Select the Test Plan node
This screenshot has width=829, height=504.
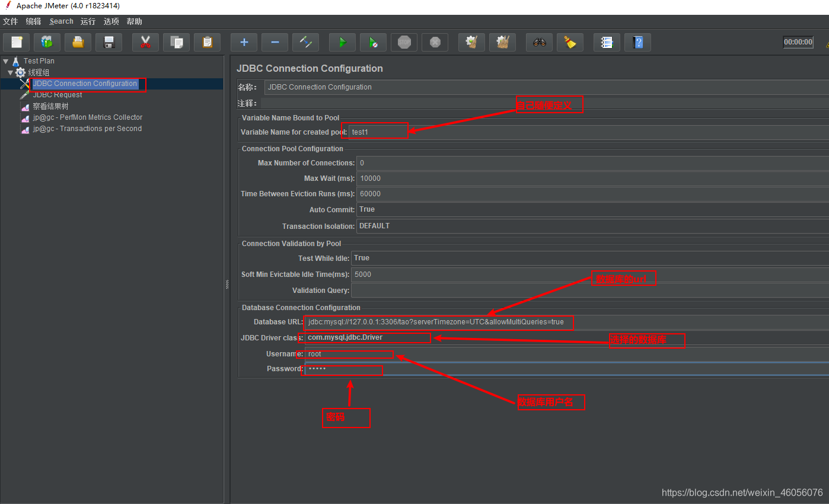pos(39,61)
